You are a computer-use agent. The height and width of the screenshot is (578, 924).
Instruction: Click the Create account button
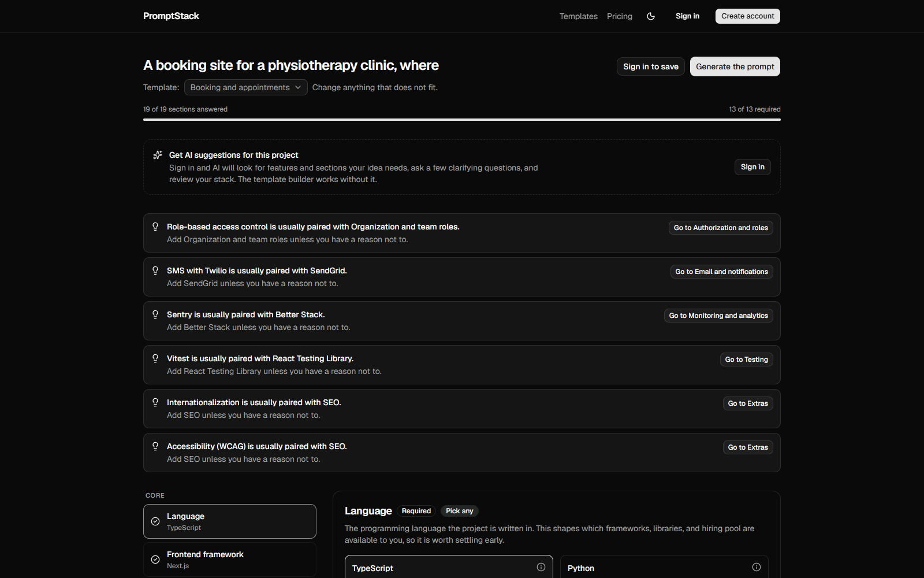coord(748,16)
